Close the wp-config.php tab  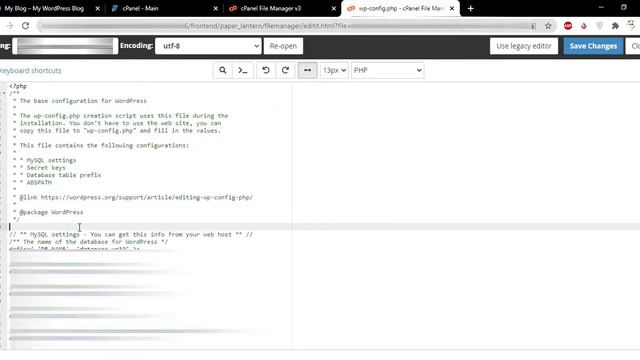tap(452, 8)
